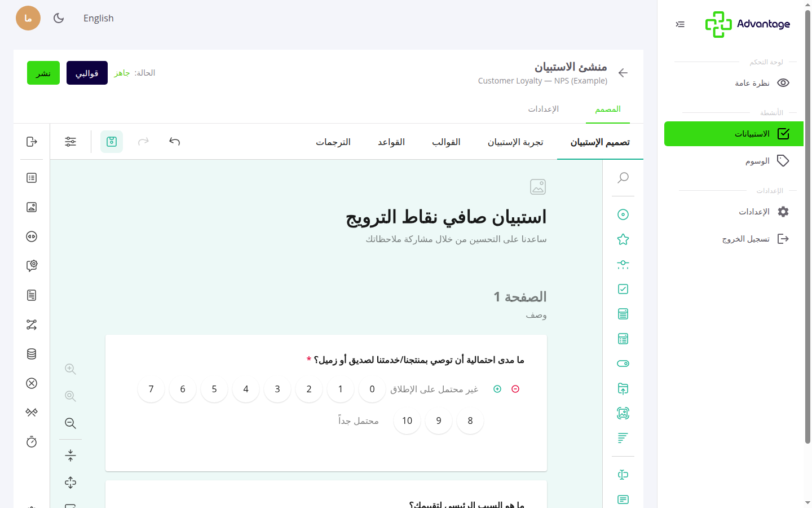Open the القواعد tab
The image size is (812, 508).
pos(391,142)
